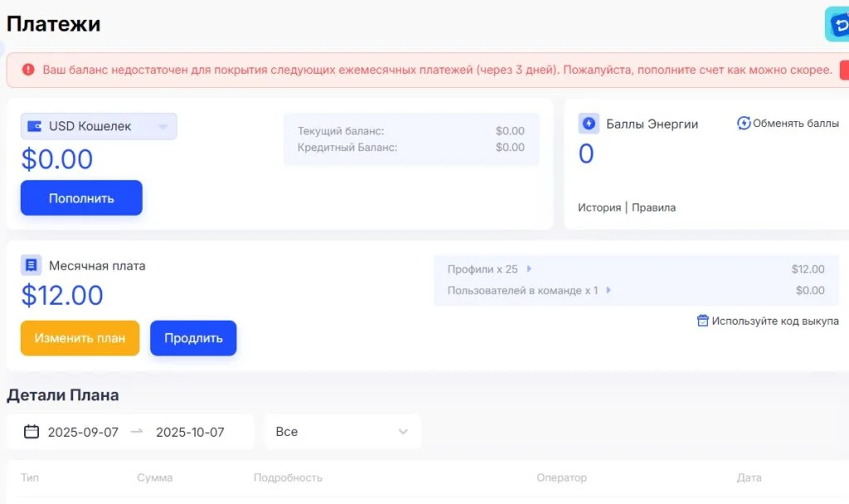Click the Продлить renew button
Viewport: 849px width, 504px height.
point(193,338)
